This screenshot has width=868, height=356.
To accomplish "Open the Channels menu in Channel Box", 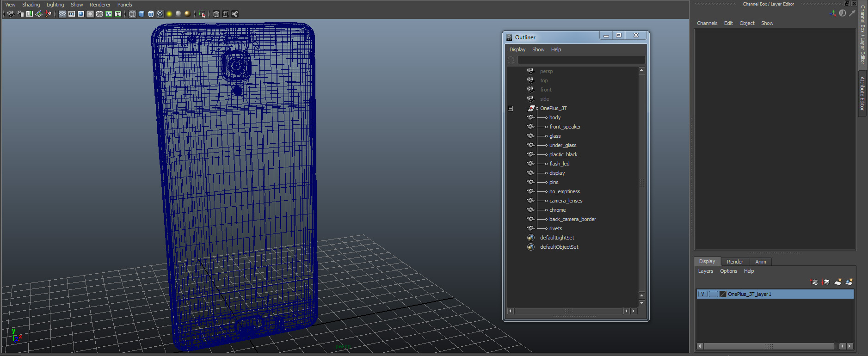I will tap(707, 23).
